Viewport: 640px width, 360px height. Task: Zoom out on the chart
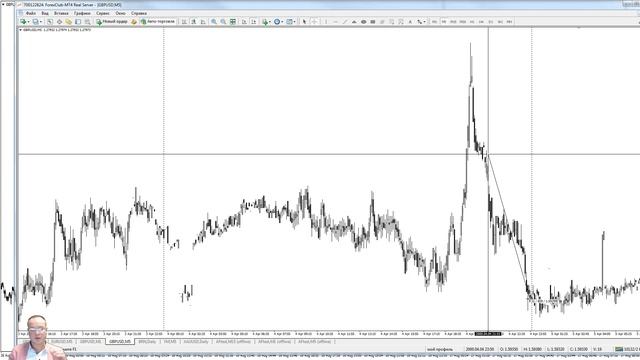(223, 22)
